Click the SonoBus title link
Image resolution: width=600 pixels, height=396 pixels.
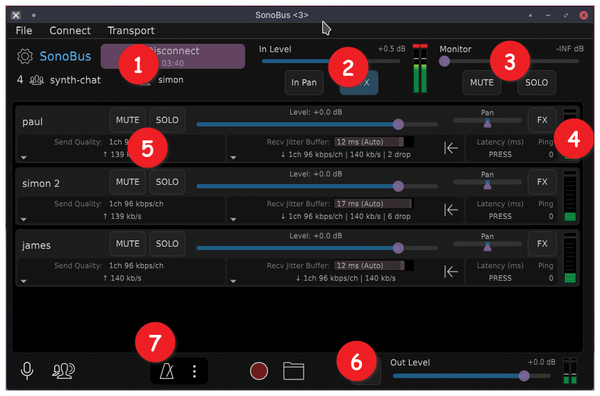click(x=65, y=56)
